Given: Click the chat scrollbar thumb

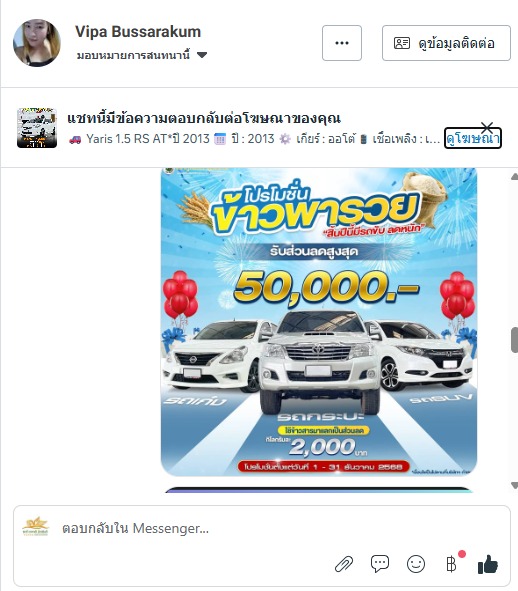Looking at the screenshot, I should [x=514, y=340].
